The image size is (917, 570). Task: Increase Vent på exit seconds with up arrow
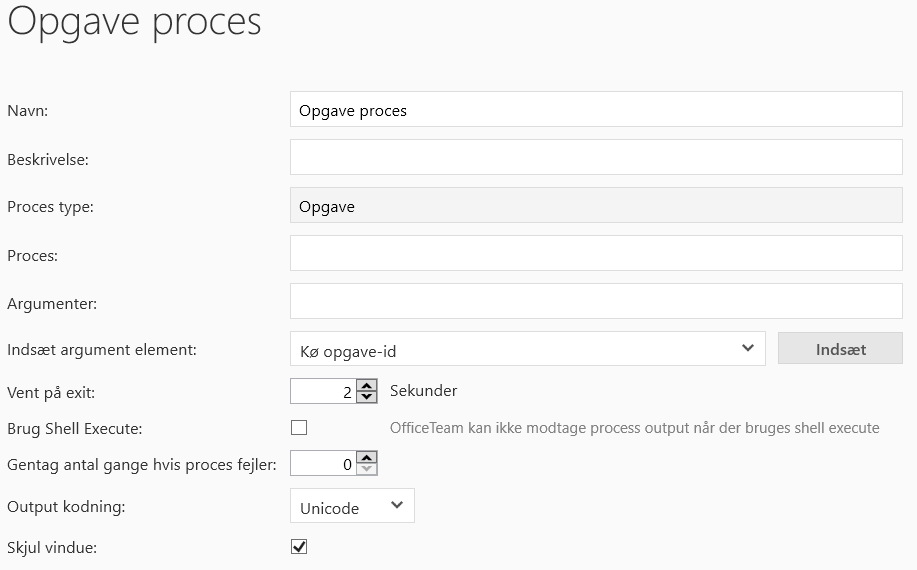click(x=367, y=386)
